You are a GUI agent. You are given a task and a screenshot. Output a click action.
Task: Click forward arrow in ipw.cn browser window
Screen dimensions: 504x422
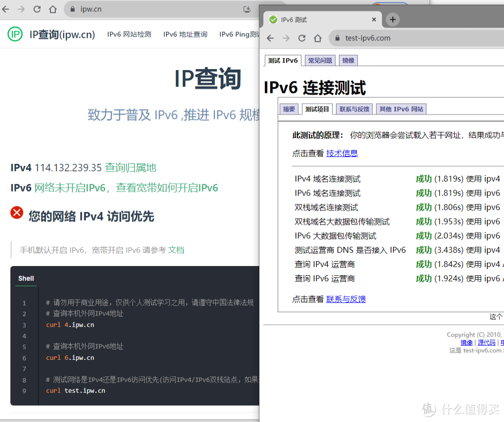click(x=21, y=9)
